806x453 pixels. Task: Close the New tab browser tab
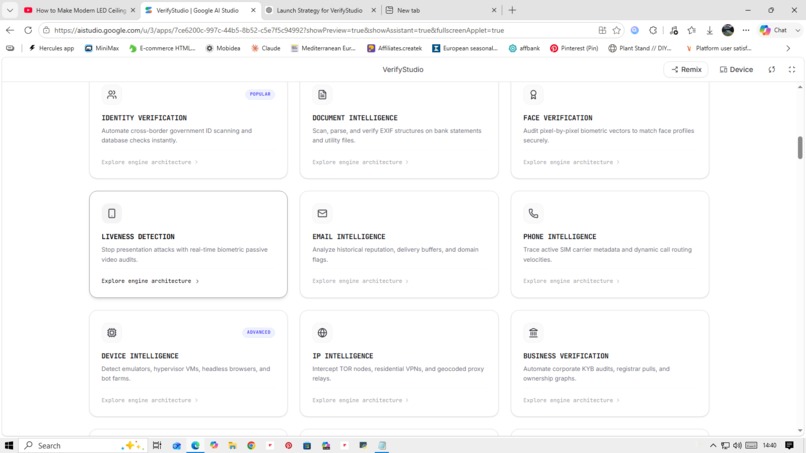pyautogui.click(x=494, y=10)
